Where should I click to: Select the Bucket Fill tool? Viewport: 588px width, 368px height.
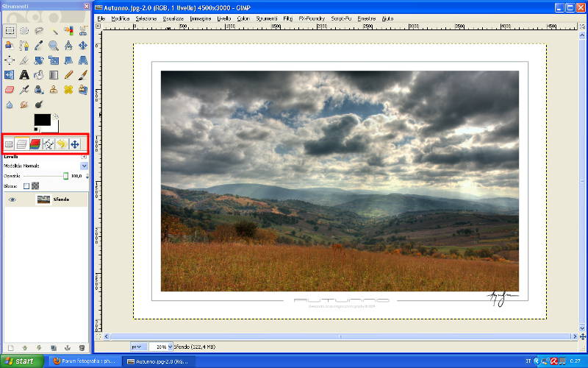point(39,75)
